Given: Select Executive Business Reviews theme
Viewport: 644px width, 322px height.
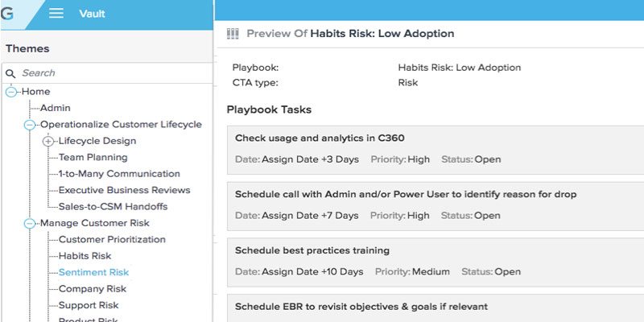Looking at the screenshot, I should tap(125, 190).
